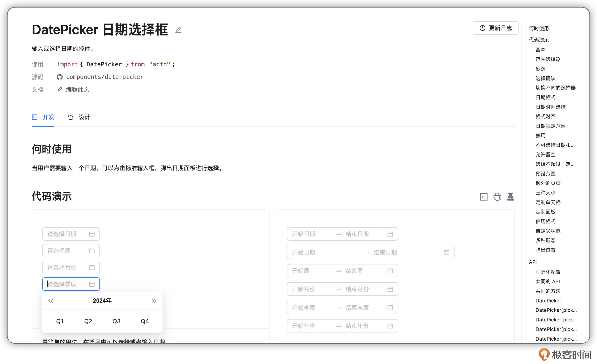This screenshot has width=597, height=364.
Task: Click the edit pencil icon beside the title
Action: (178, 30)
